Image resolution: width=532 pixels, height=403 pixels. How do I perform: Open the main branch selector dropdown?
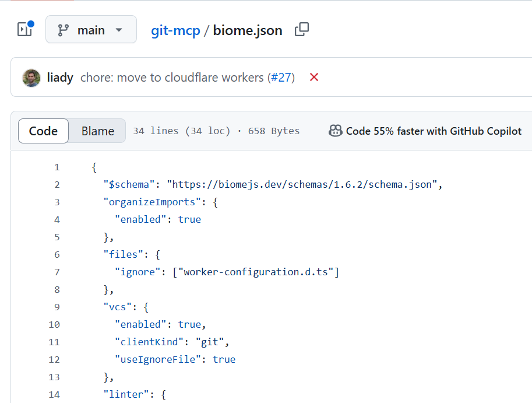(x=91, y=29)
